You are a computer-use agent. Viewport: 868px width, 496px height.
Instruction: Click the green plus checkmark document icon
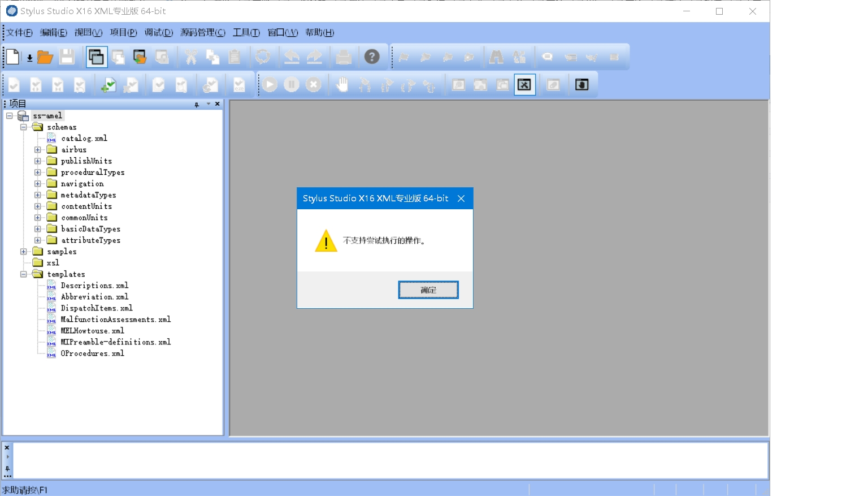(x=108, y=85)
